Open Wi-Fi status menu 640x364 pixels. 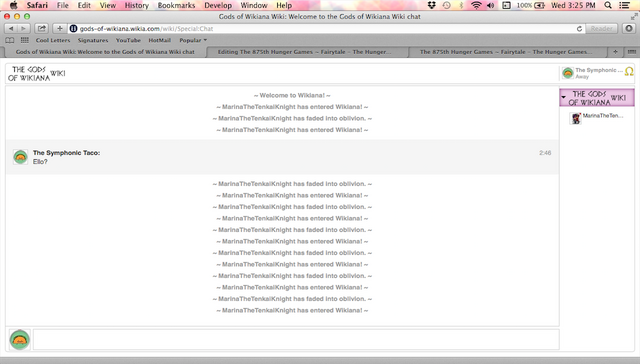476,5
